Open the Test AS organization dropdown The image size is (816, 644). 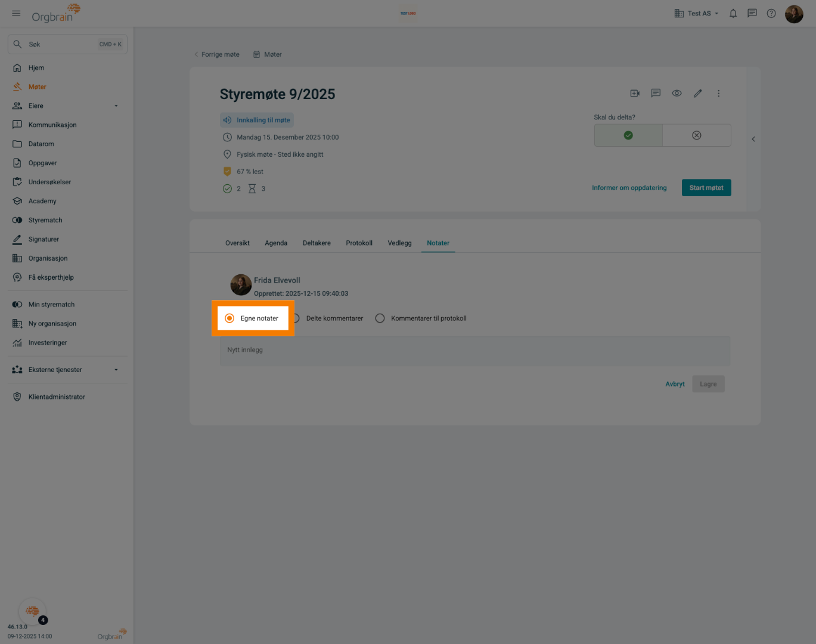696,13
